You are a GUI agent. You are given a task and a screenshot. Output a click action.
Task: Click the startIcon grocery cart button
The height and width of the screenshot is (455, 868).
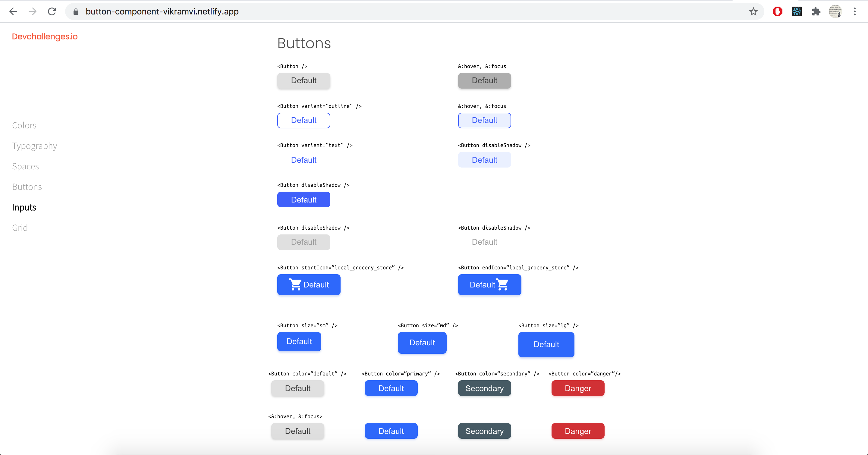(309, 284)
